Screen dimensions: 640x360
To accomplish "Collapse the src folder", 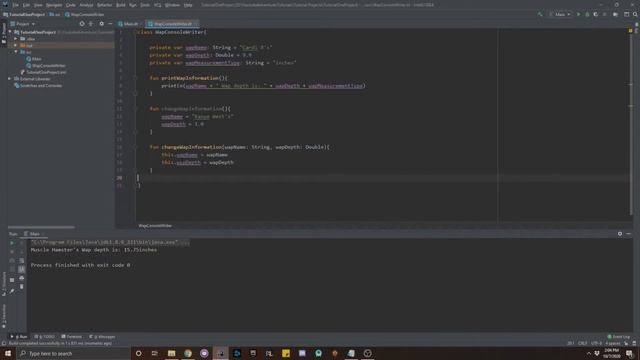I will 16,52.
